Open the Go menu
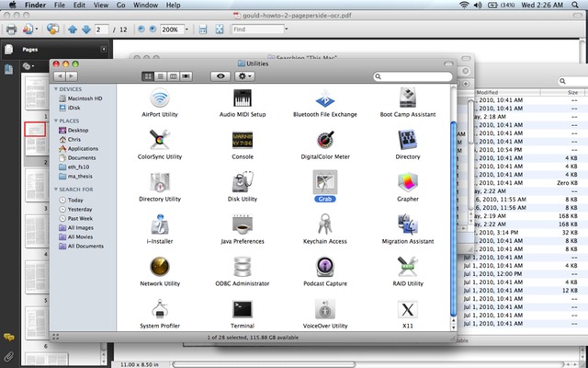Viewport: 588px width, 368px height. pyautogui.click(x=120, y=5)
